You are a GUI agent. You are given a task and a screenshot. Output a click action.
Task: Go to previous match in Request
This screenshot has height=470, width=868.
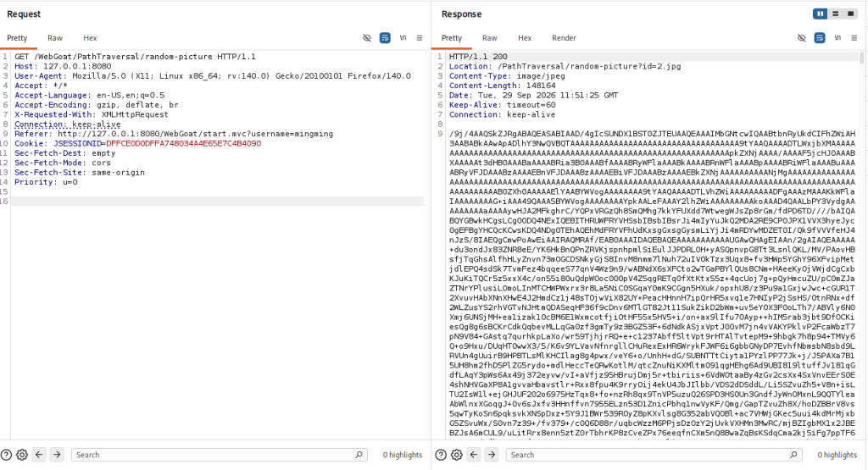coord(39,455)
